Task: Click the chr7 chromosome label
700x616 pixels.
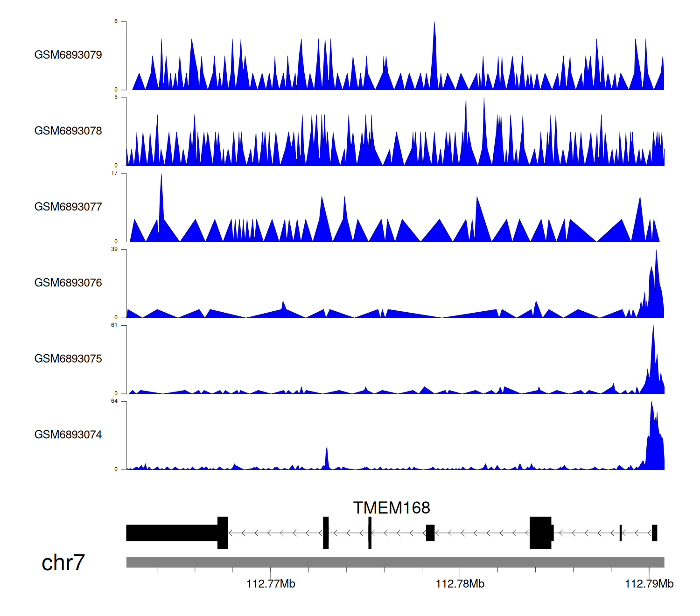Action: pos(63,563)
